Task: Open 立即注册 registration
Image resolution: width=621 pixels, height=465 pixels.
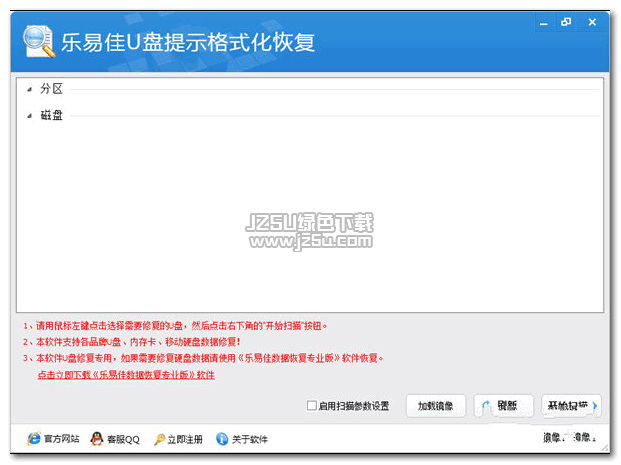Action: (185, 439)
